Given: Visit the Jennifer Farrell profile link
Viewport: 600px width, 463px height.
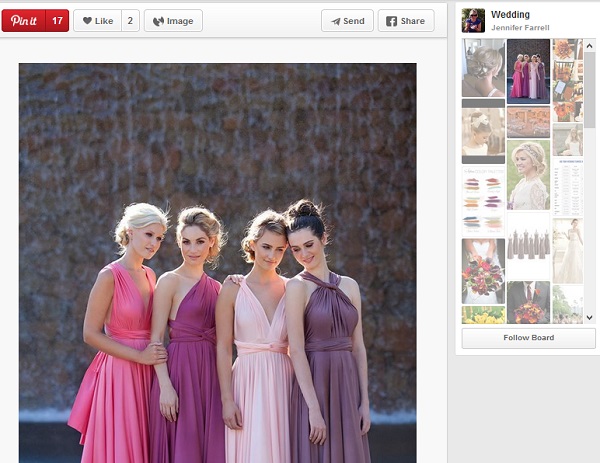Looking at the screenshot, I should (x=520, y=28).
